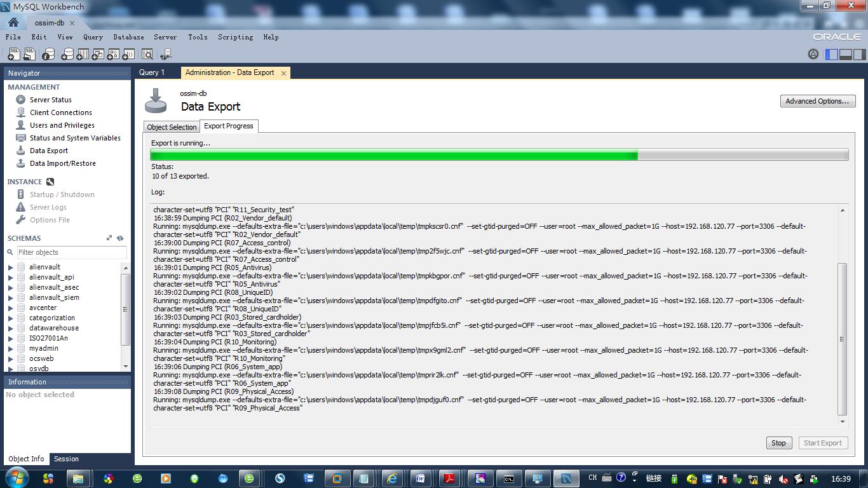The height and width of the screenshot is (488, 868).
Task: Expand the avcenter schema
Action: point(11,308)
